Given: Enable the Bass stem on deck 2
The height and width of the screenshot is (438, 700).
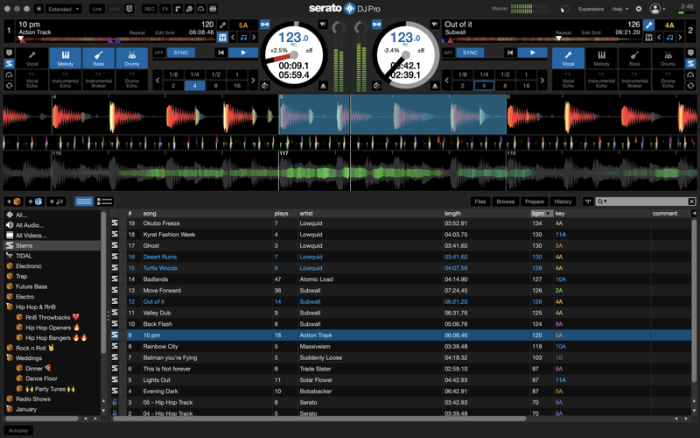Looking at the screenshot, I should [x=635, y=58].
